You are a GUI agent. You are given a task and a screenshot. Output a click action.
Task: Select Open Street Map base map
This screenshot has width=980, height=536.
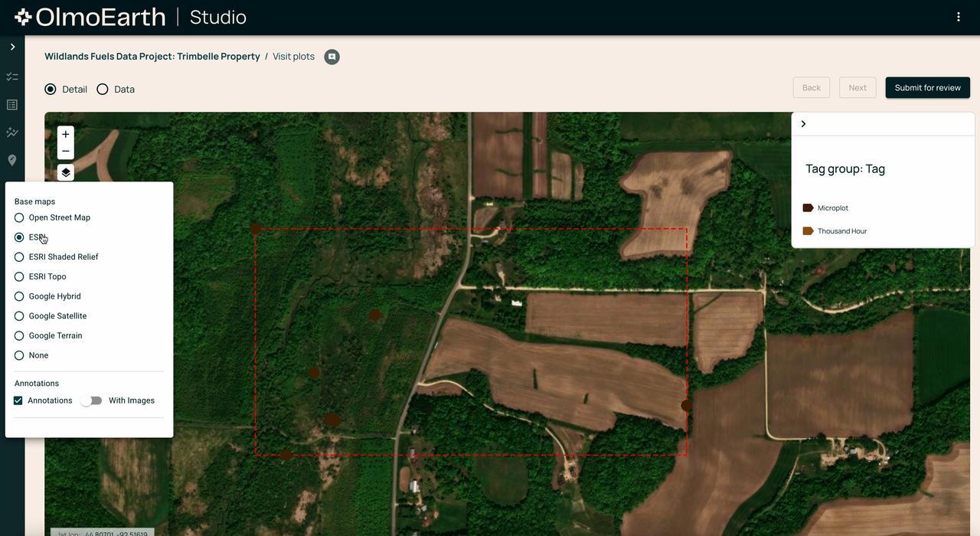19,217
